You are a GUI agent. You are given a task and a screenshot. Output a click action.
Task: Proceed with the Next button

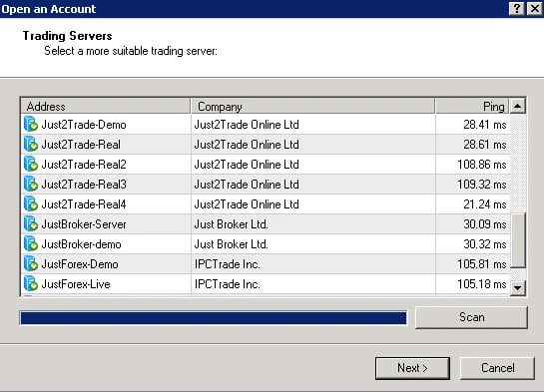click(x=412, y=368)
